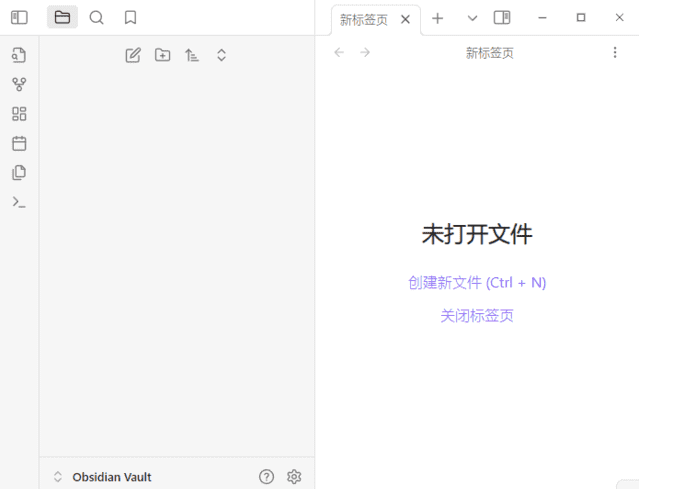Viewport: 681px width, 489px height.
Task: Create a new note icon
Action: point(133,55)
